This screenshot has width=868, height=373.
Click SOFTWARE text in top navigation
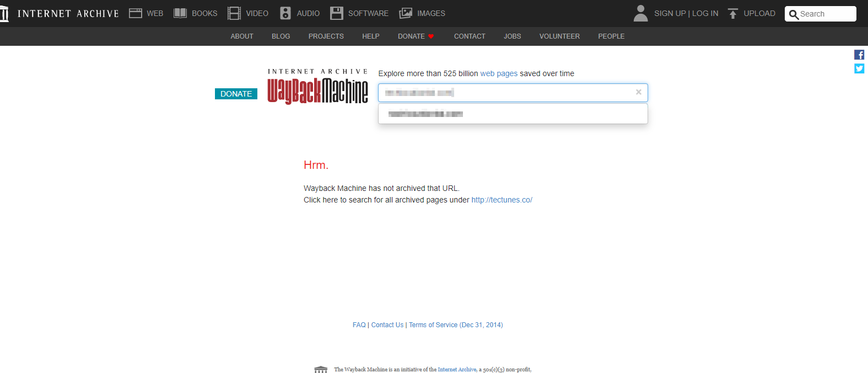pos(368,13)
